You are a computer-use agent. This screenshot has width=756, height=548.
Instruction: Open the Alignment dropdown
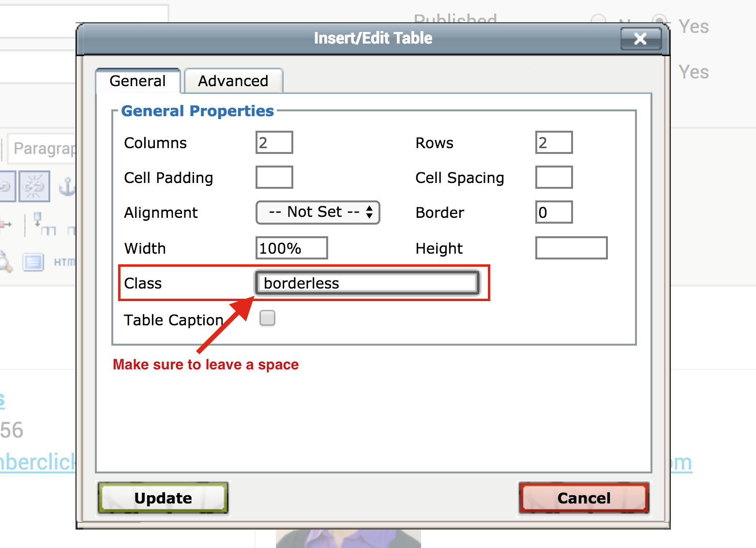tap(318, 213)
